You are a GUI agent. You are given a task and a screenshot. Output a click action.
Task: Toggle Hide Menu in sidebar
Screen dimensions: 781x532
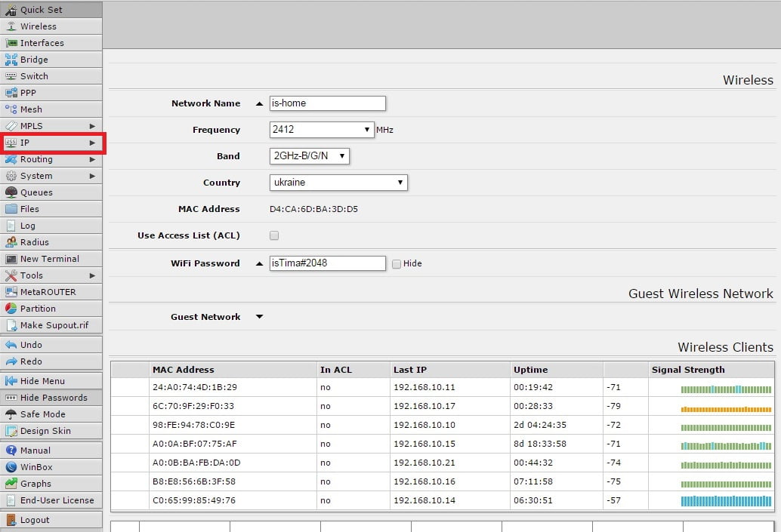pos(51,381)
